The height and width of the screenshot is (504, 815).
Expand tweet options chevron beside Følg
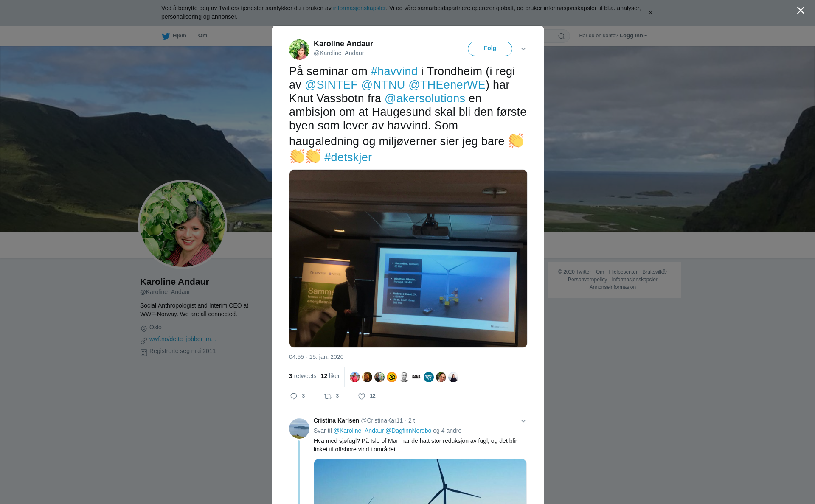point(523,49)
